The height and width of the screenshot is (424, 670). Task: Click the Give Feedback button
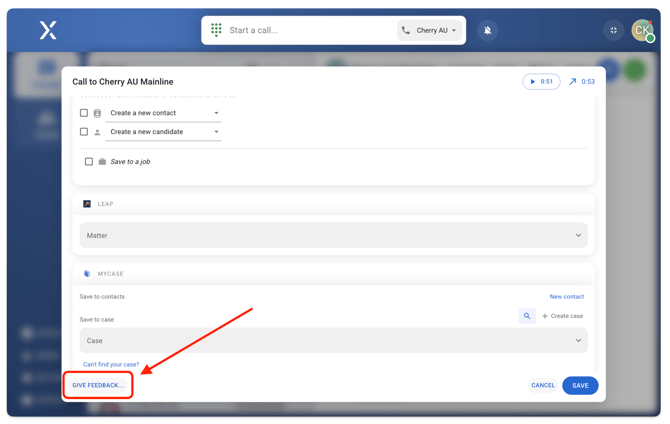[98, 385]
